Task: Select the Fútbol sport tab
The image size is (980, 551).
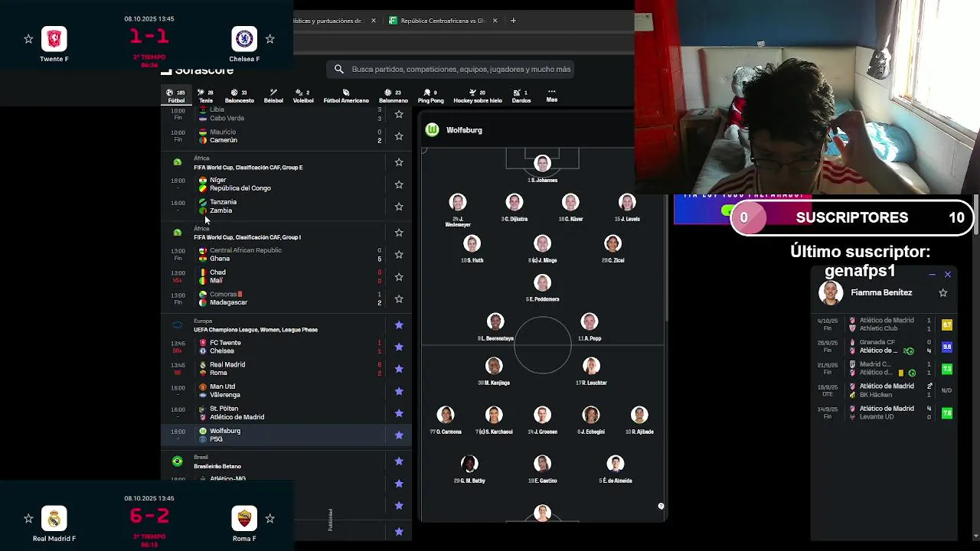Action: pyautogui.click(x=176, y=96)
